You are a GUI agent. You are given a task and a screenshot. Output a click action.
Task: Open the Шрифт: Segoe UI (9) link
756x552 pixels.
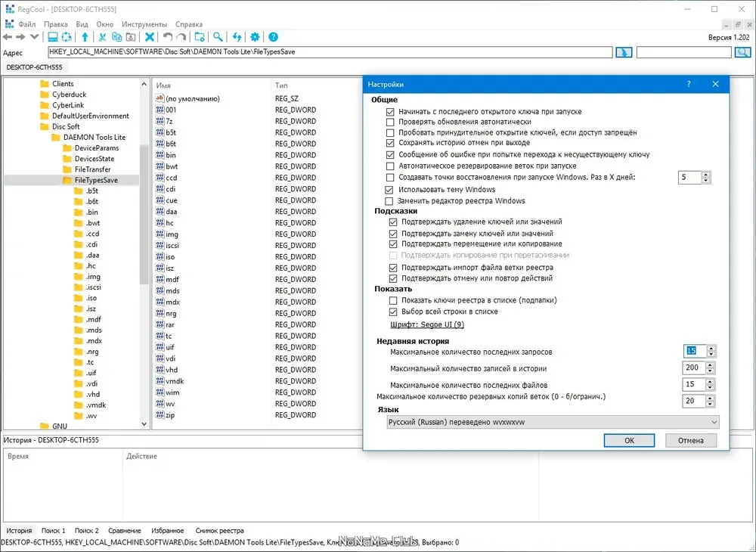click(427, 324)
